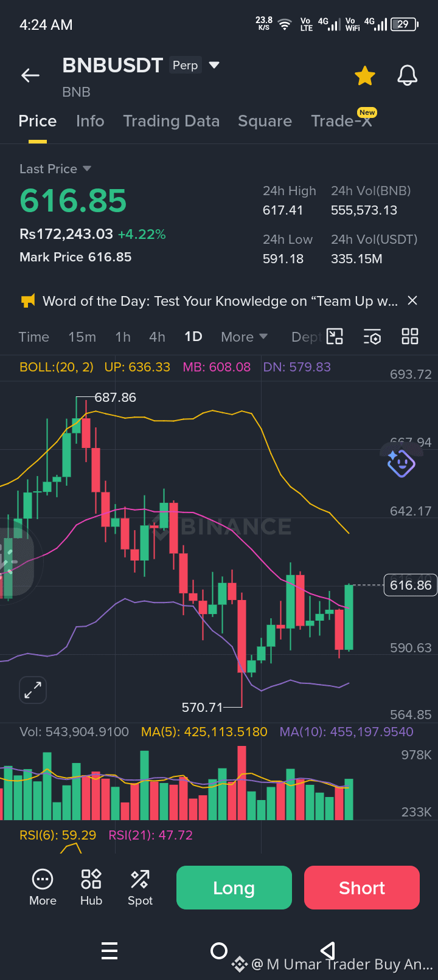Click the 616.86 current price label
This screenshot has height=980, width=438.
(x=411, y=585)
